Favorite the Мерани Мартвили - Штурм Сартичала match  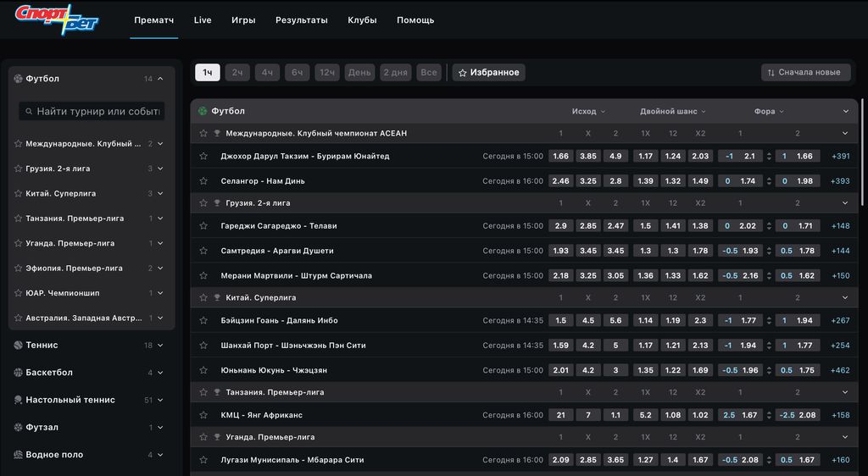click(x=203, y=275)
